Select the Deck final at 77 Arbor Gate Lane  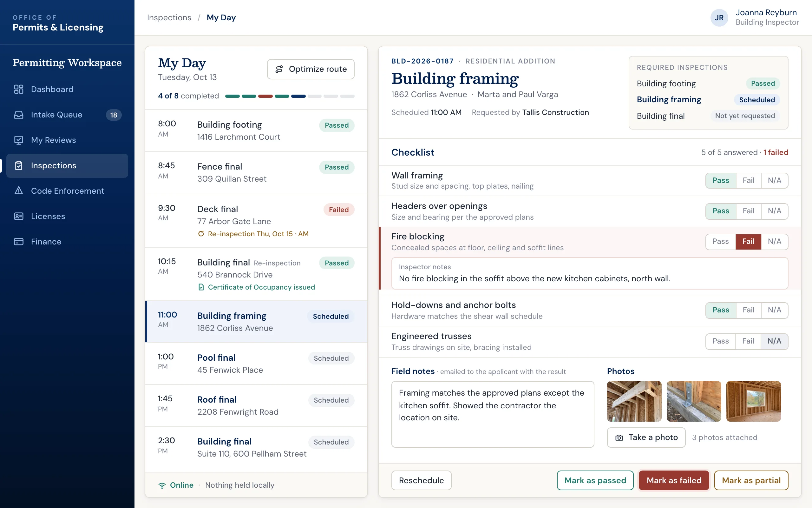click(256, 221)
